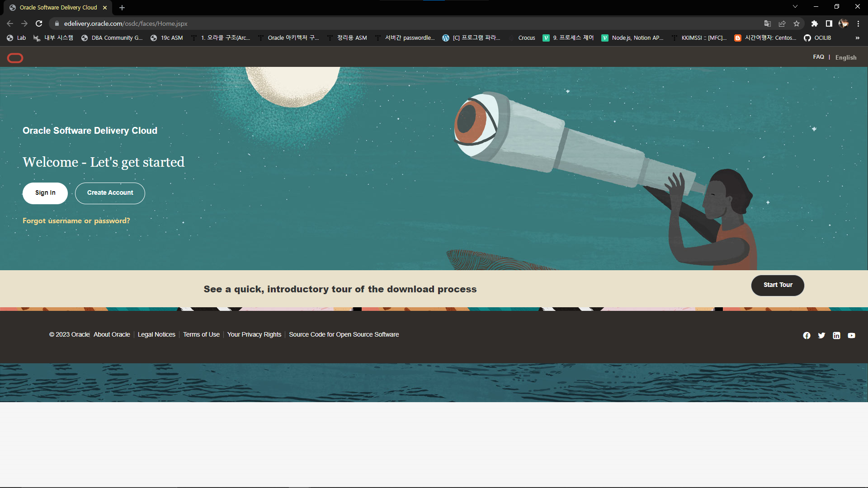Click the Start Tour button
868x488 pixels.
(x=778, y=285)
